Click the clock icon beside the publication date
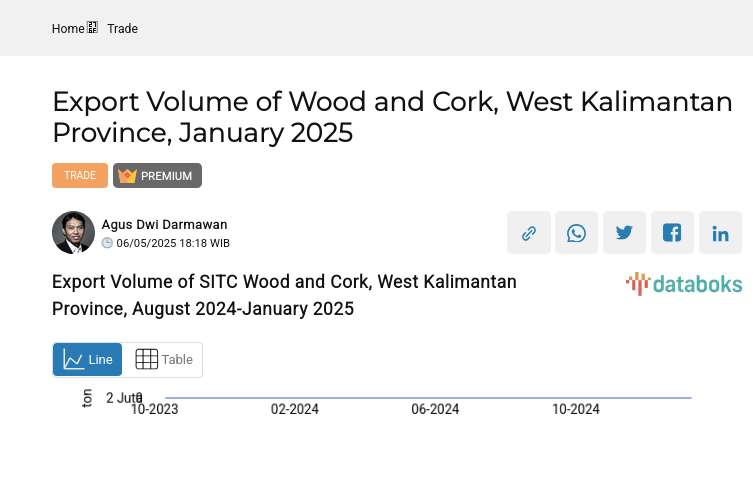Image resolution: width=753 pixels, height=498 pixels. [107, 243]
